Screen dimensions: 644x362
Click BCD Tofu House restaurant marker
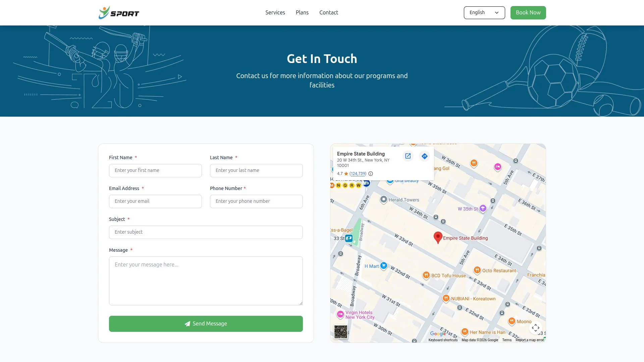[426, 275]
